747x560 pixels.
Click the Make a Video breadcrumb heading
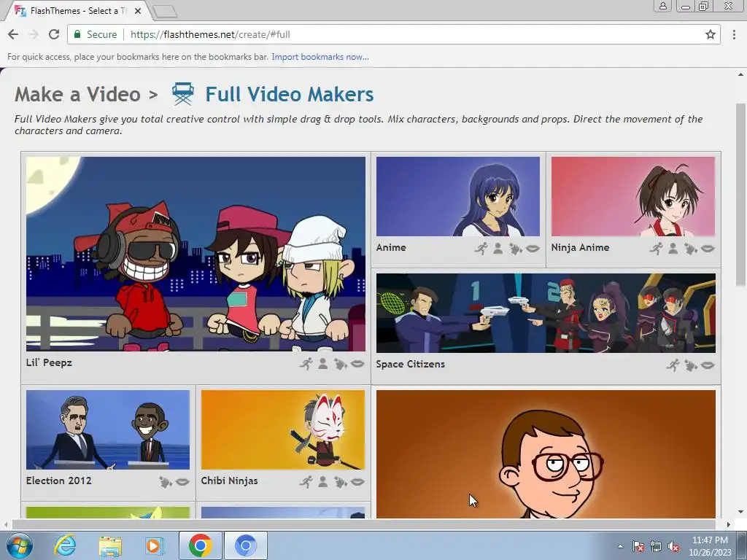tap(77, 94)
